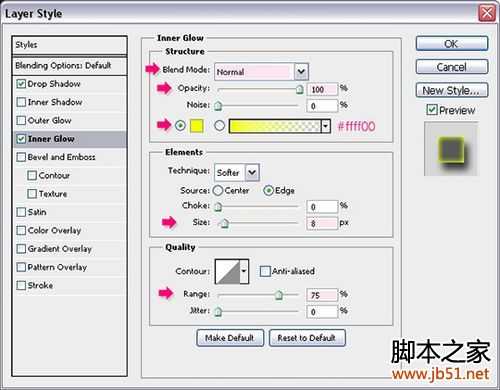Click the Jitter value field
The height and width of the screenshot is (390, 500).
pyautogui.click(x=322, y=312)
